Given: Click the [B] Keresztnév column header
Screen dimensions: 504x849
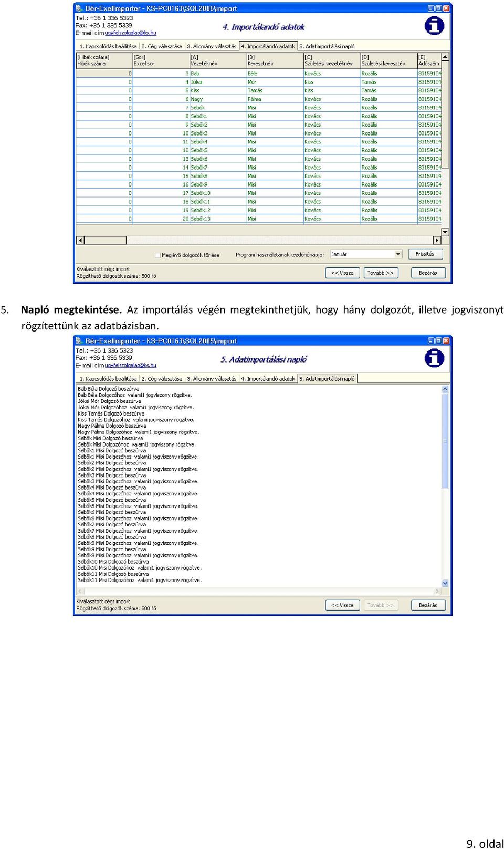Looking at the screenshot, I should click(275, 60).
